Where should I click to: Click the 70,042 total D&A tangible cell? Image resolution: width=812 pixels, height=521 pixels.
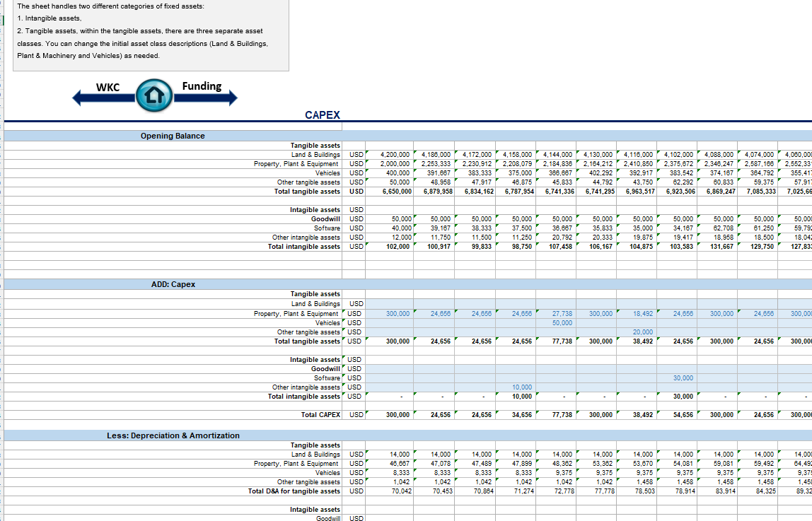coord(399,491)
